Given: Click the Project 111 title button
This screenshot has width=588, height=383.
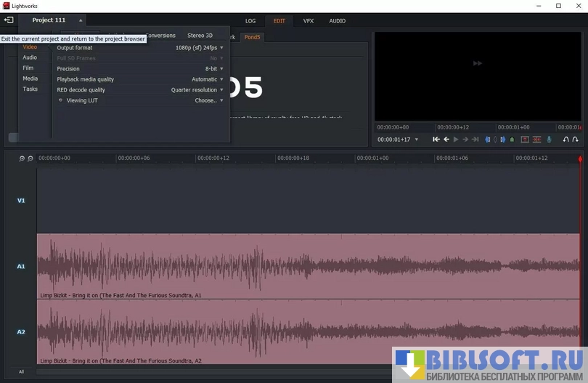Looking at the screenshot, I should coord(49,20).
